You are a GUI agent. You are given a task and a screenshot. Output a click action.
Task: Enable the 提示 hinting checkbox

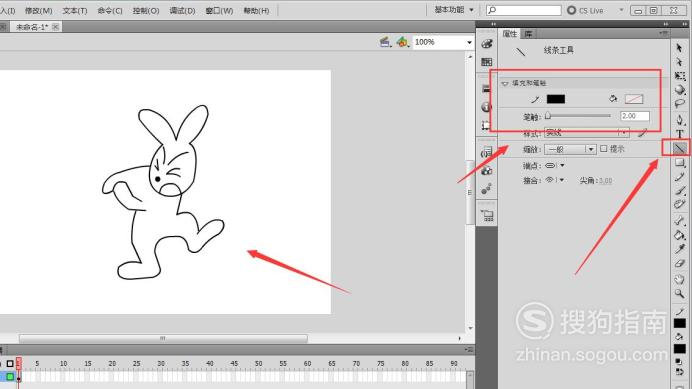click(x=604, y=149)
